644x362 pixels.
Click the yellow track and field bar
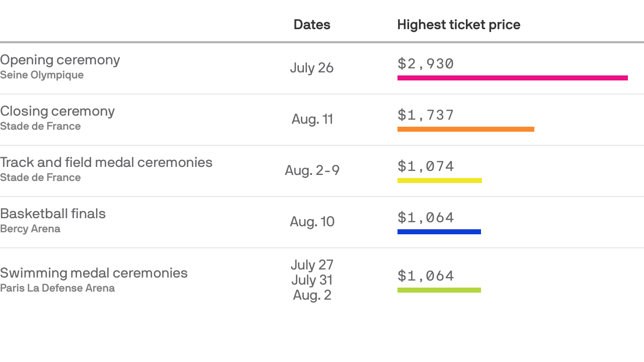point(439,180)
